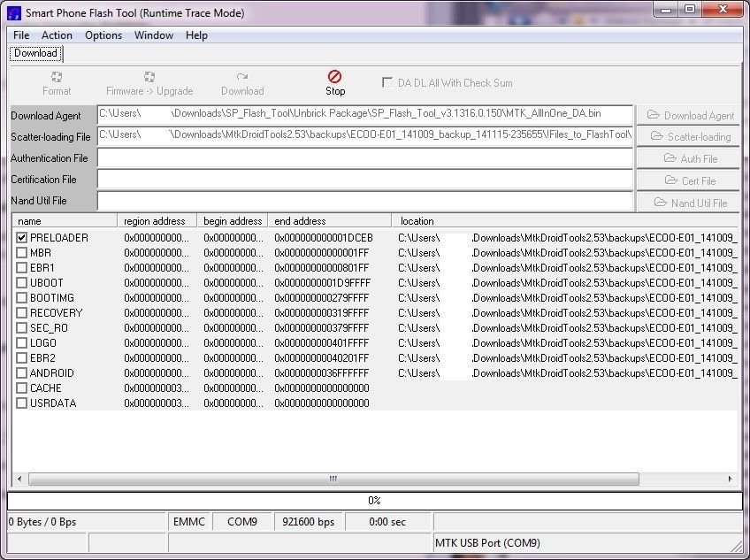This screenshot has width=750, height=560.
Task: Open the Options menu
Action: (x=103, y=35)
